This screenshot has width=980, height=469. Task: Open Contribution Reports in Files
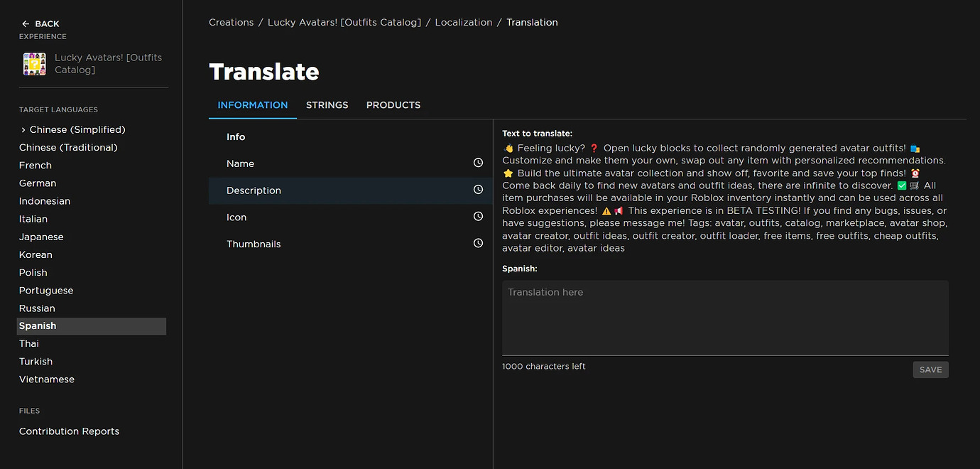[x=69, y=431]
